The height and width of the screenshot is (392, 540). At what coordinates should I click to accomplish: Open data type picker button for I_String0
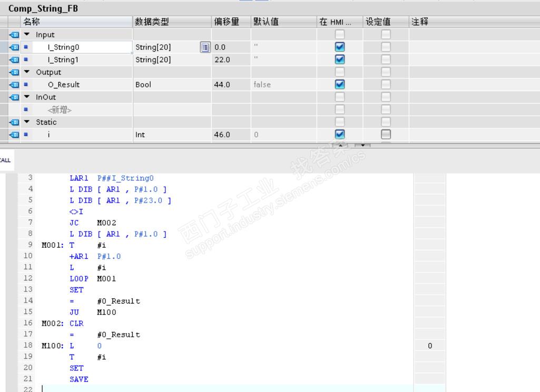click(205, 47)
